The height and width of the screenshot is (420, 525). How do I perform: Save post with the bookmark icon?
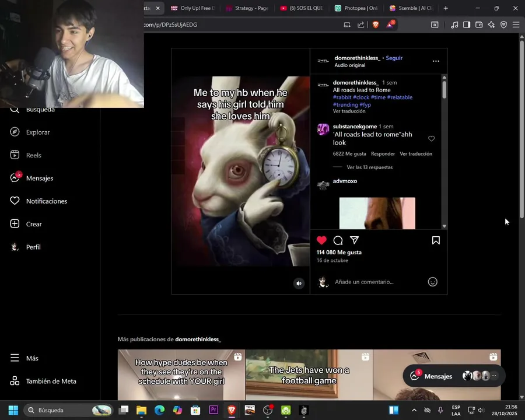436,240
